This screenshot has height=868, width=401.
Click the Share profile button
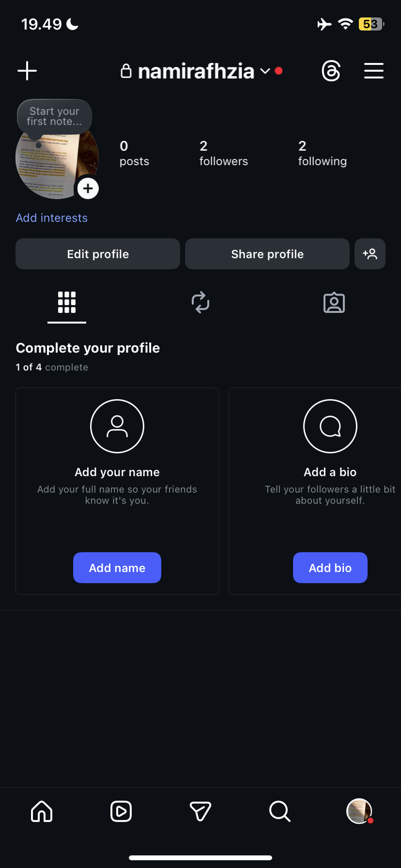[x=267, y=254]
